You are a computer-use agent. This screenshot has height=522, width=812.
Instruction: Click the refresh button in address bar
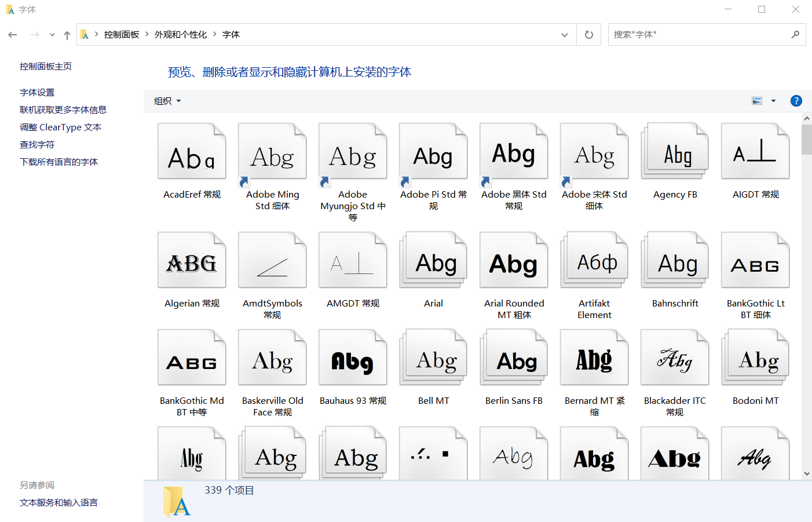[x=589, y=35]
